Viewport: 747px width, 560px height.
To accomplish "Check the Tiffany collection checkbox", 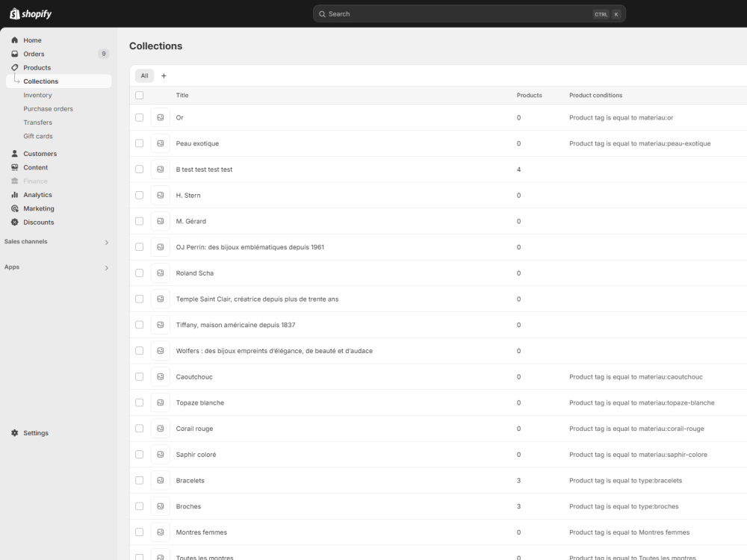I will pos(139,325).
